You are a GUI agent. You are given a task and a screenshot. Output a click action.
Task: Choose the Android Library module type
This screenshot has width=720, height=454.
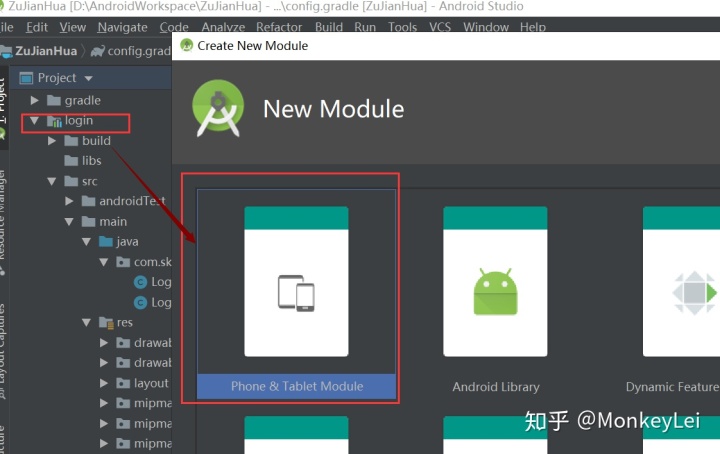[x=496, y=387]
